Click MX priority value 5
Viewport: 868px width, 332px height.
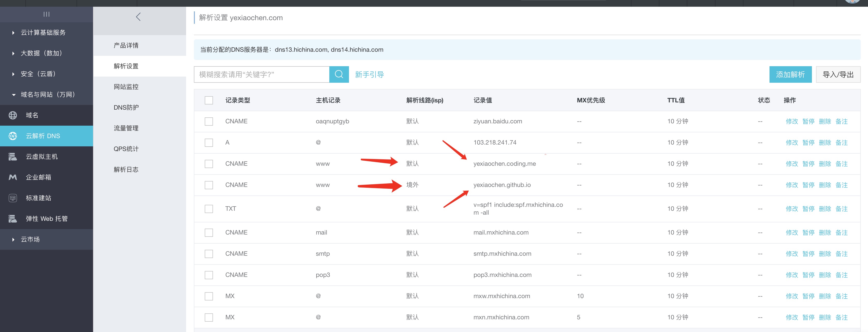[x=578, y=318]
